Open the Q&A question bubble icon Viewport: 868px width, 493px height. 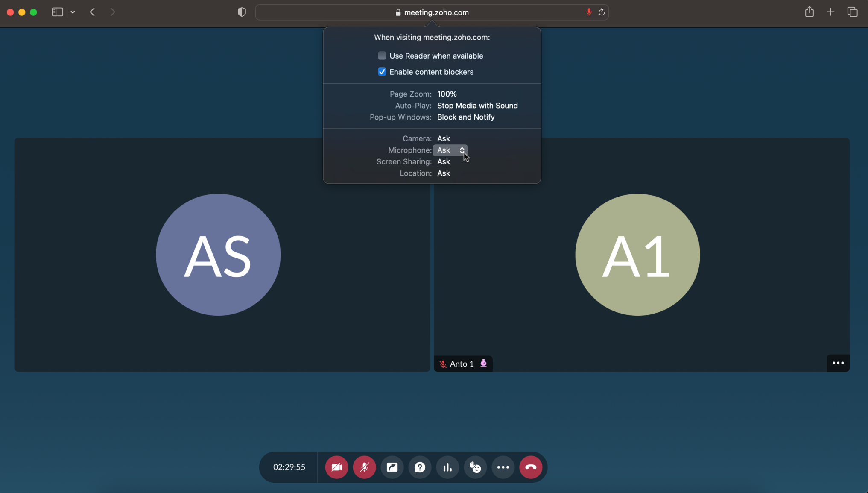coord(420,467)
